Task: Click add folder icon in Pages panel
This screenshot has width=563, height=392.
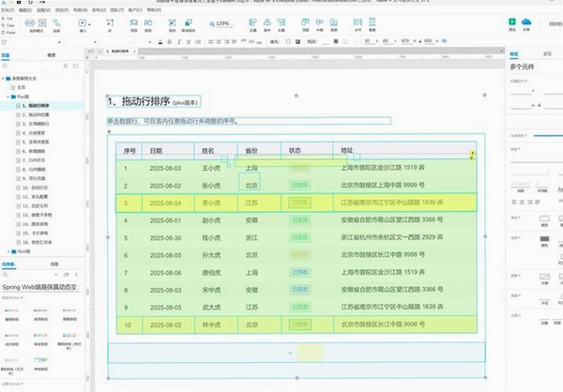Action: [75, 66]
